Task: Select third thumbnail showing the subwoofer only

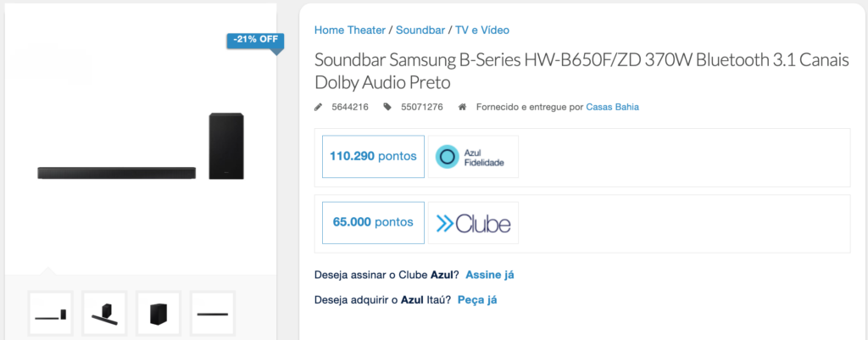Action: (x=159, y=314)
